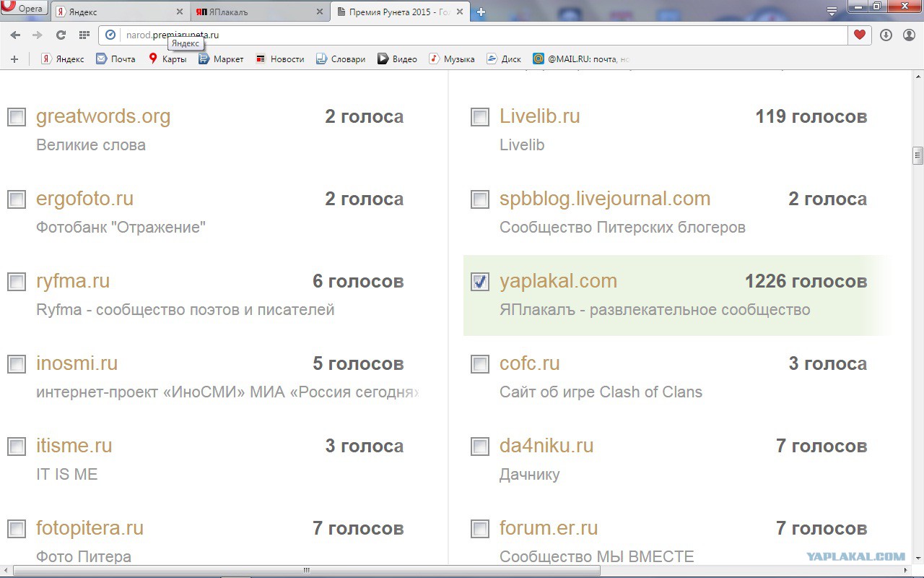924x578 pixels.
Task: Close the ЯПлакалъ tab
Action: (x=320, y=12)
